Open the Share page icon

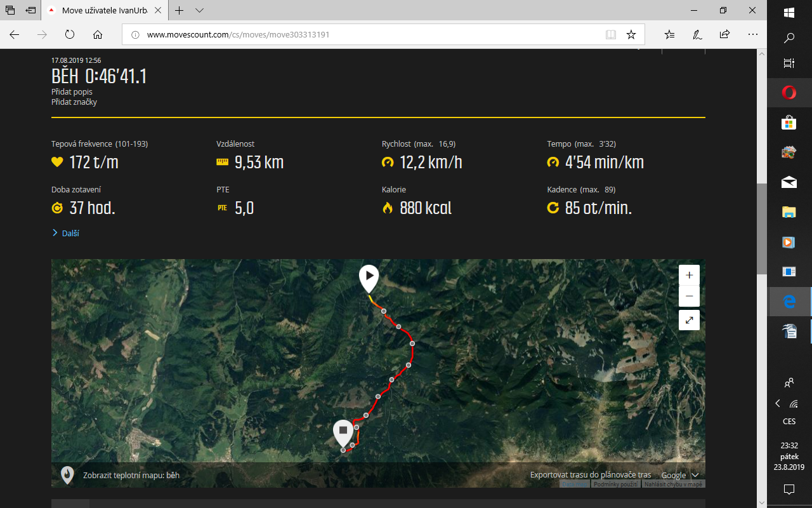pos(724,34)
